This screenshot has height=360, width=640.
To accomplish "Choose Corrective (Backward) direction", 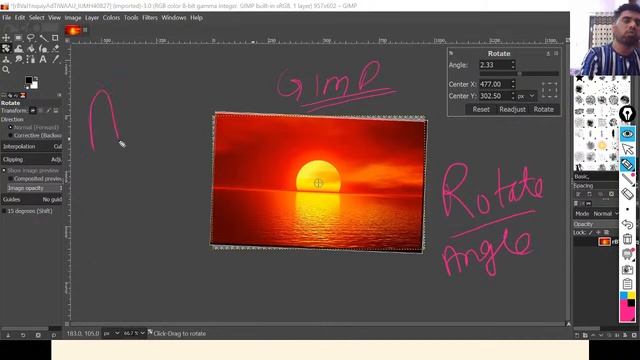I will pyautogui.click(x=36, y=135).
